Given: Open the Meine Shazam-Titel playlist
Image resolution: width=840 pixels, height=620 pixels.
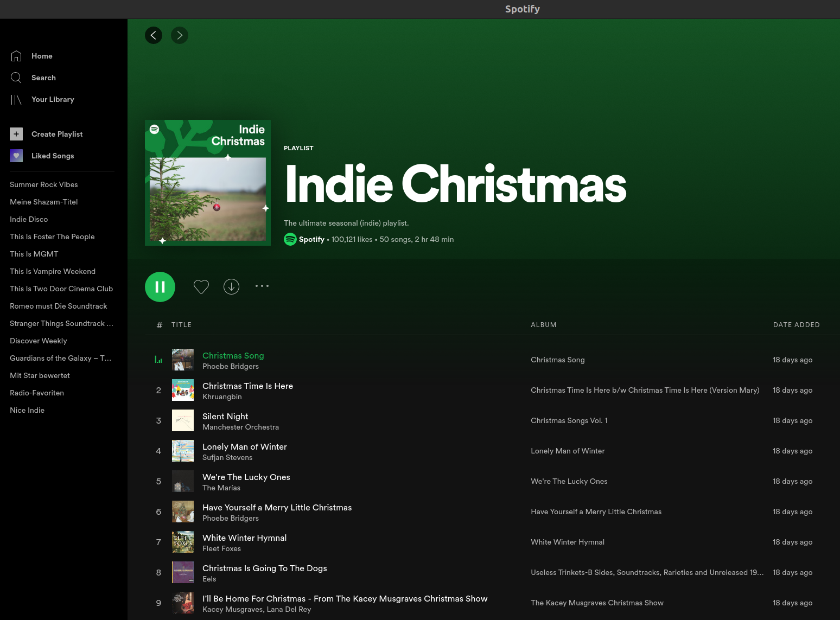Looking at the screenshot, I should pyautogui.click(x=44, y=202).
